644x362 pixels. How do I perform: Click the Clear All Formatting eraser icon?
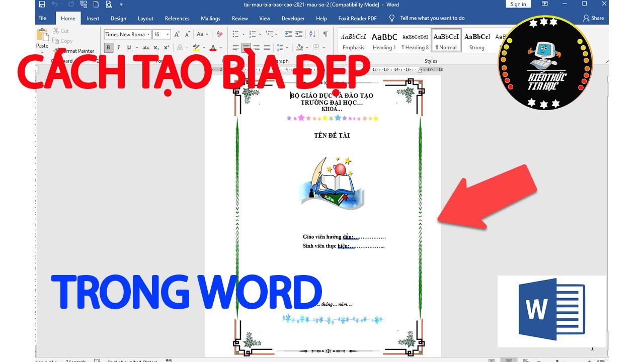coord(219,34)
